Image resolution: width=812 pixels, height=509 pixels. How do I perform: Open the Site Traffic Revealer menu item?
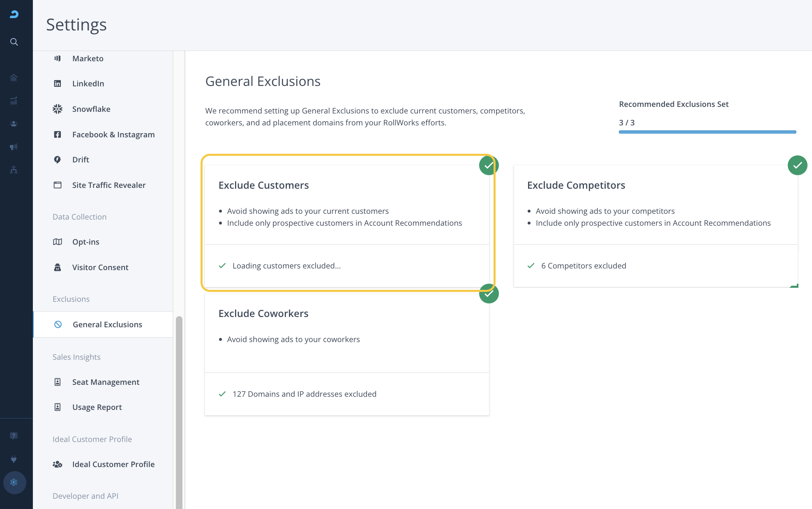tap(109, 185)
